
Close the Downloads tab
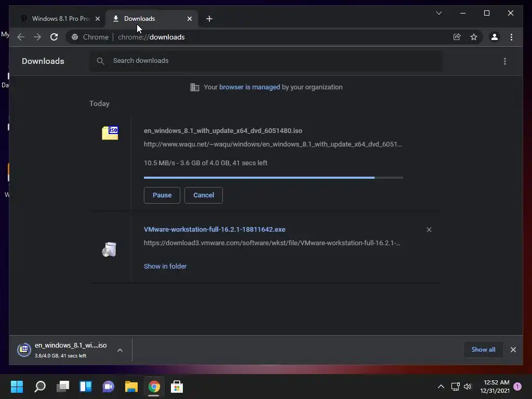pos(190,19)
